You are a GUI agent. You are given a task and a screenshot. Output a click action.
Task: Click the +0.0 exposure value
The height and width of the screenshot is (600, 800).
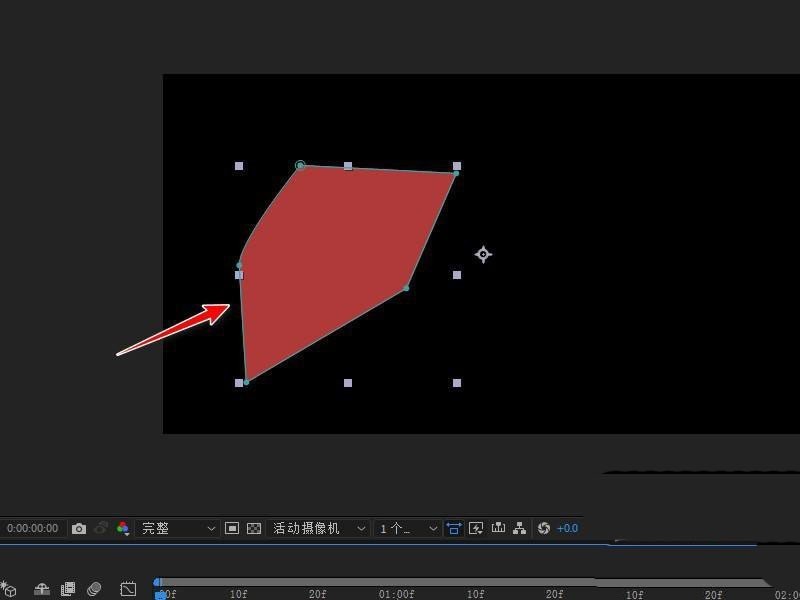567,529
